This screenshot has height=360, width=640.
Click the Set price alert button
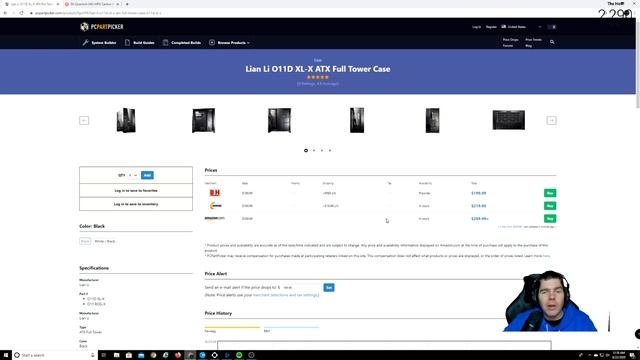pyautogui.click(x=329, y=288)
